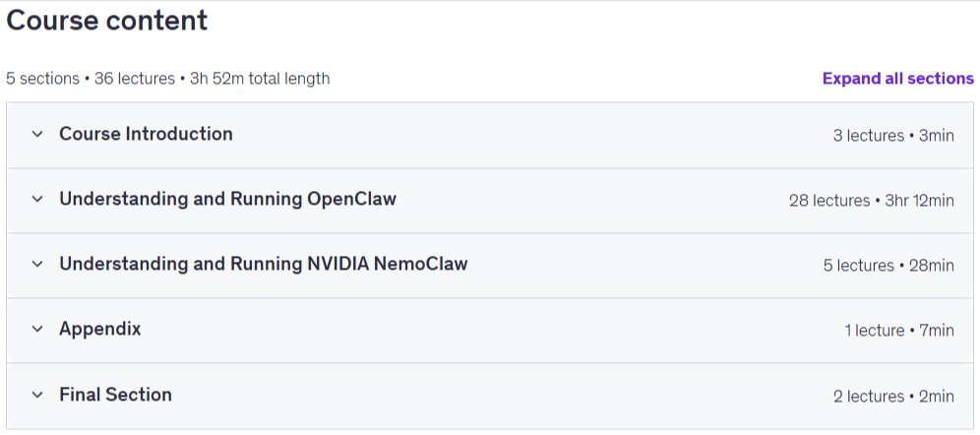Click the 1 lecture • 7min label
Viewport: 980px width, 435px height.
pos(899,331)
